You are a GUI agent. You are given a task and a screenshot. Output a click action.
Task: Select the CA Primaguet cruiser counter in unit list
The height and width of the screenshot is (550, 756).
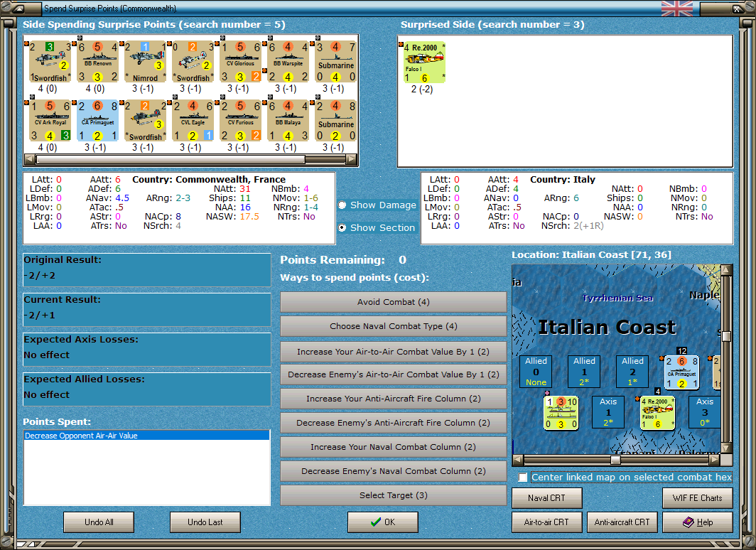tap(98, 121)
